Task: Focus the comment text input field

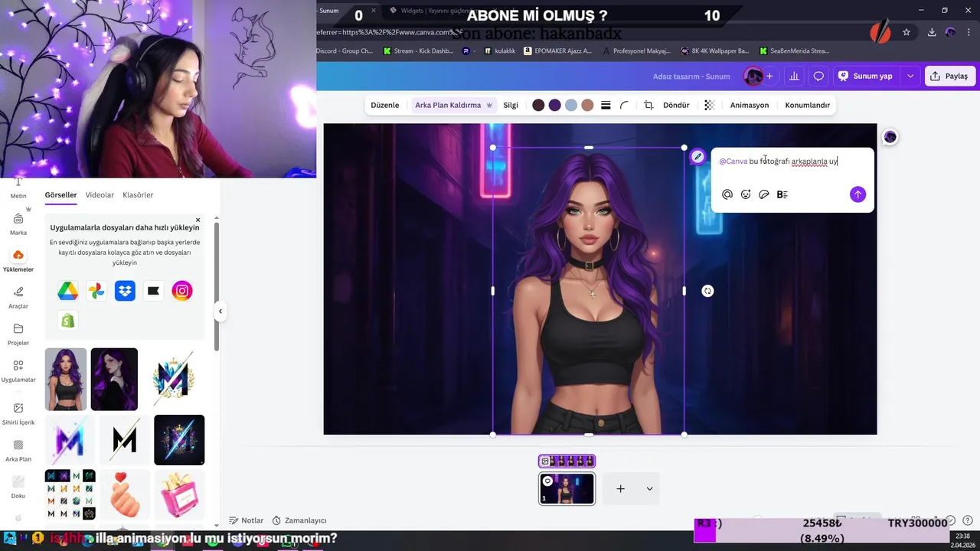Action: [x=792, y=161]
